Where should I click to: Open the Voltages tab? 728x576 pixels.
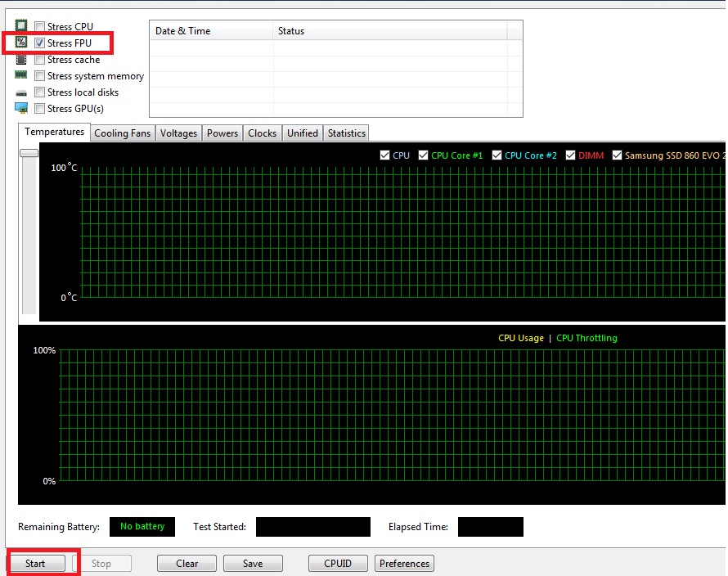pos(178,133)
